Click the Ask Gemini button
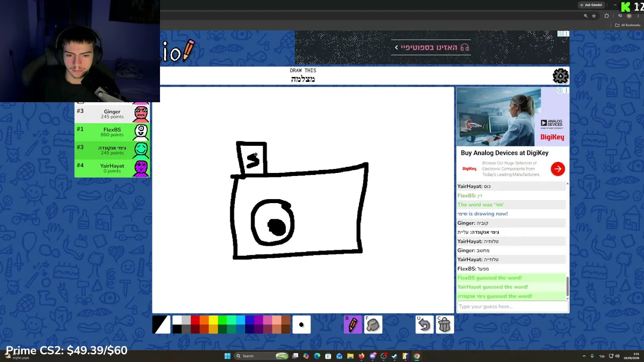 click(590, 5)
